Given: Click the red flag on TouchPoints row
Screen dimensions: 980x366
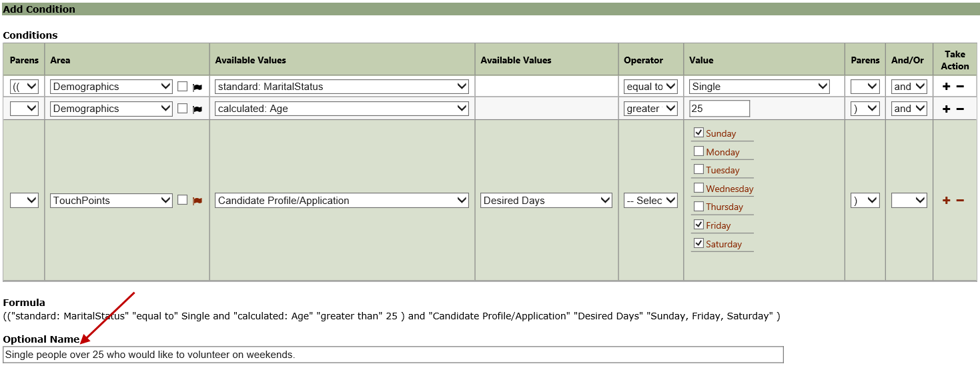Looking at the screenshot, I should pos(197,201).
